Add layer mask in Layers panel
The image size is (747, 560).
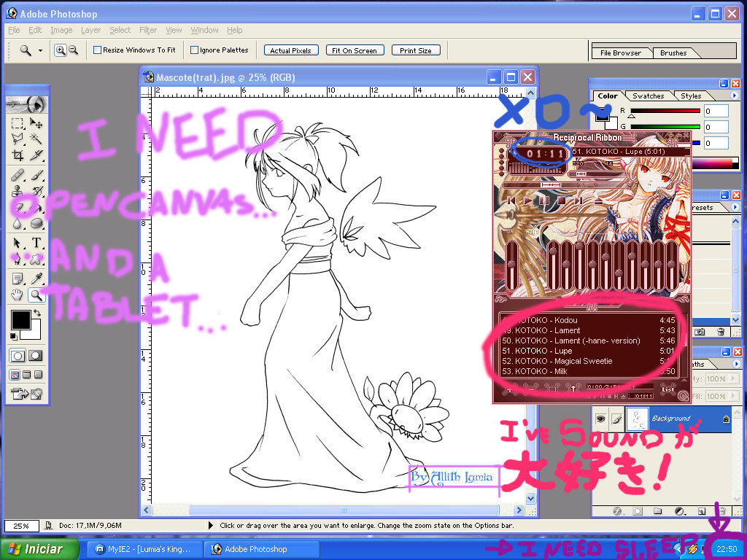pos(638,511)
